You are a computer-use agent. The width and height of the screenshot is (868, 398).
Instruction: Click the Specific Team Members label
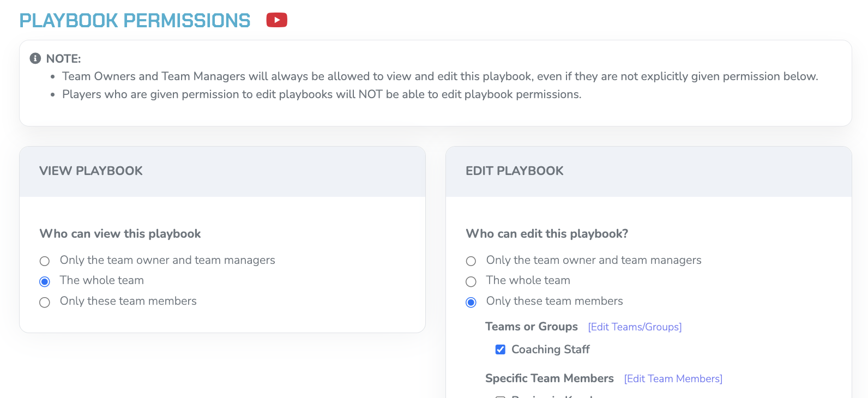click(x=550, y=378)
